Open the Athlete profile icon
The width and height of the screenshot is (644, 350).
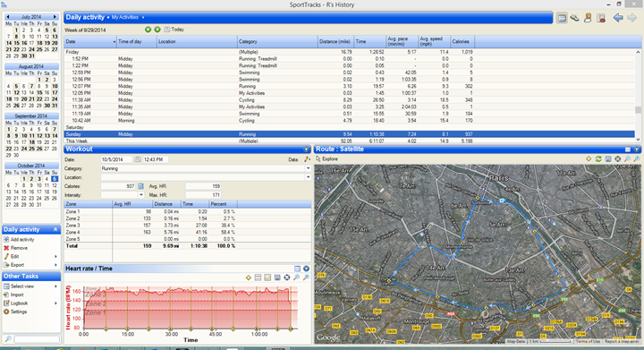(x=588, y=18)
